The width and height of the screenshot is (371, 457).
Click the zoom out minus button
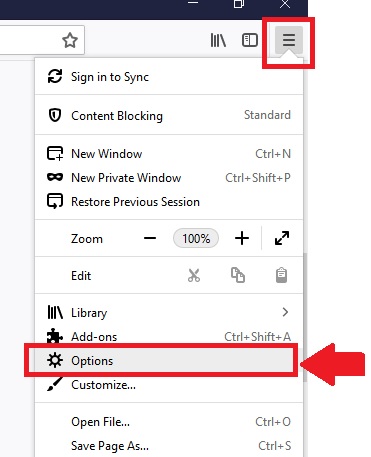pos(150,238)
